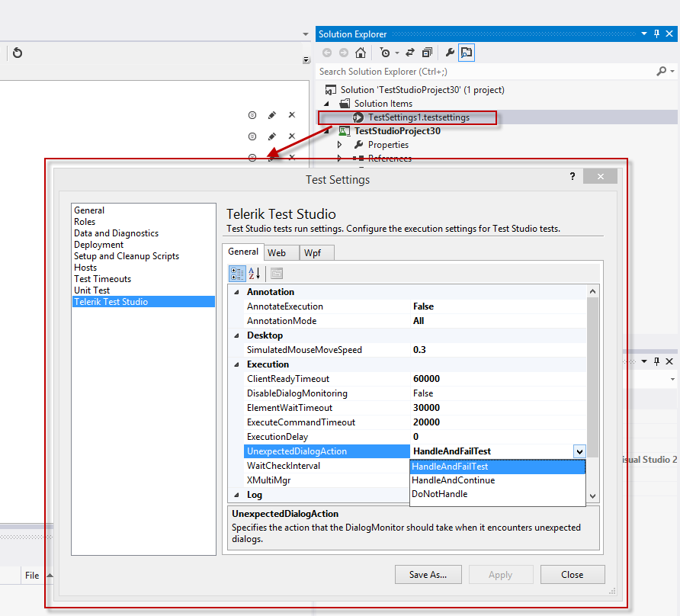680x616 pixels.
Task: Click the ExecutionDelay property row
Action: coord(415,437)
